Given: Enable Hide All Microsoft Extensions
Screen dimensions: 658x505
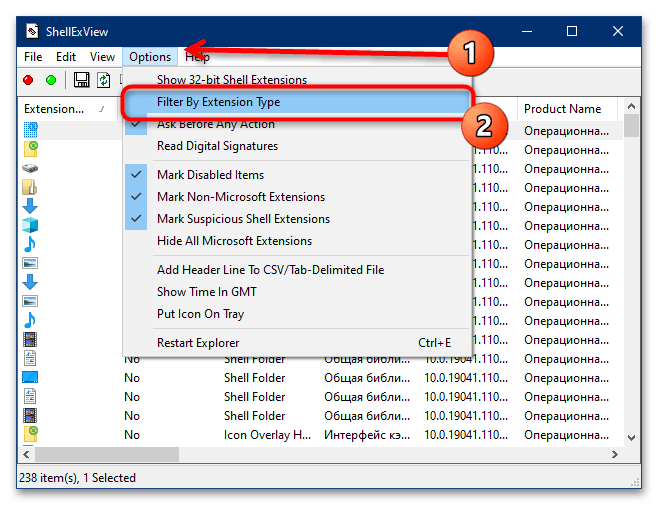Looking at the screenshot, I should (297, 241).
